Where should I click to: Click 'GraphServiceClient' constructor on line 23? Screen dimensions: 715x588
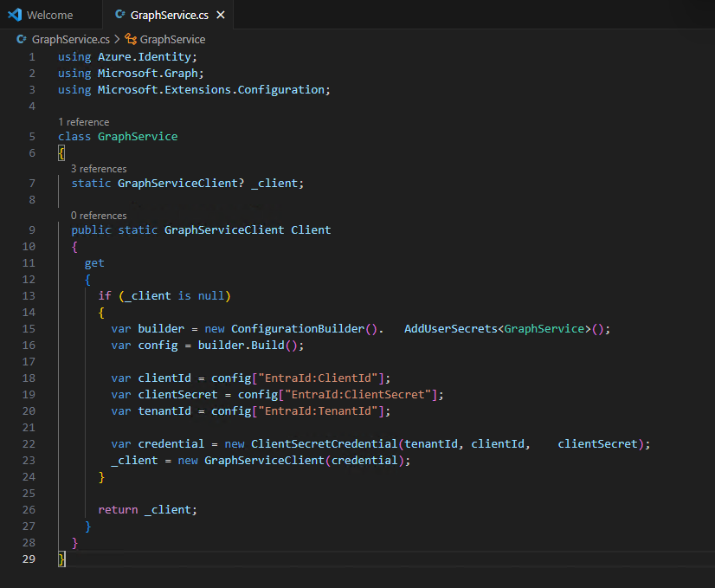pyautogui.click(x=264, y=461)
